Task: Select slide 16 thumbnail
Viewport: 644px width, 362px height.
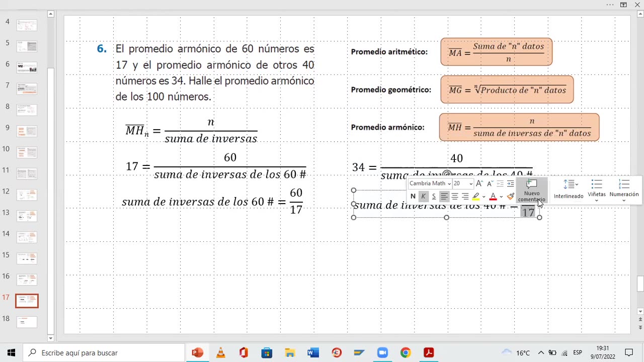Action: click(x=27, y=280)
